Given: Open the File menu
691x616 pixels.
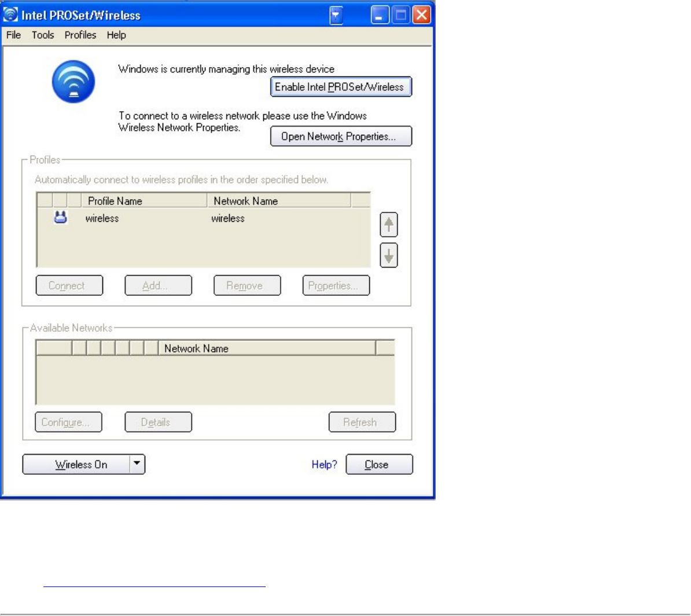Looking at the screenshot, I should pyautogui.click(x=14, y=35).
